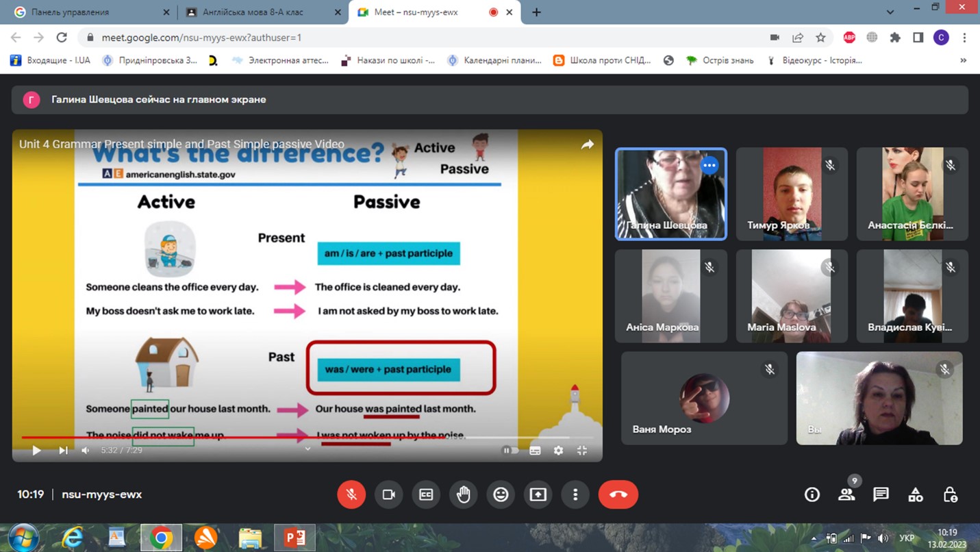Toggle YouTube autoplay switch

510,450
